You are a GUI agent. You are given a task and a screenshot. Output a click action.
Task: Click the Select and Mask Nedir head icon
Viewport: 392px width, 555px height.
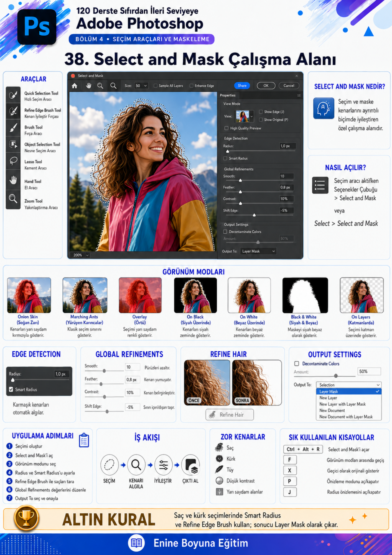click(x=324, y=108)
